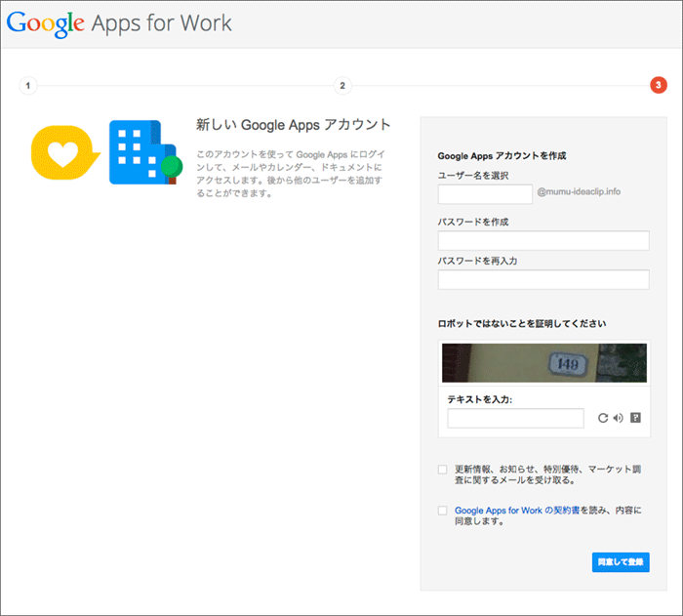Viewport: 683px width, 616px height.
Task: Focus the テキストを入力 captcha text field
Action: tap(516, 418)
